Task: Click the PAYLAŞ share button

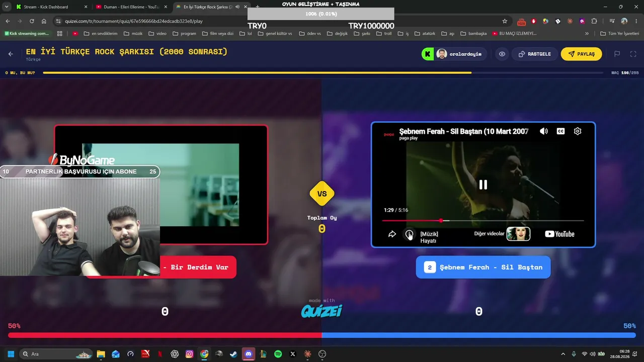Action: coord(581,54)
